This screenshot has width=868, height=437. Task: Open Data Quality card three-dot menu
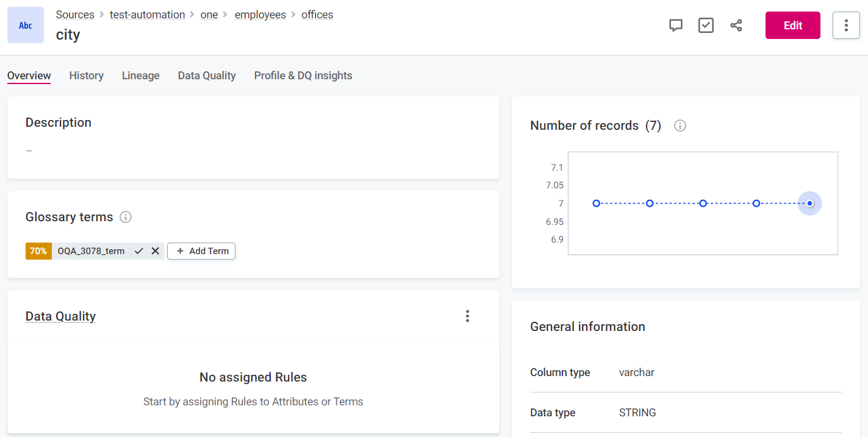[467, 316]
